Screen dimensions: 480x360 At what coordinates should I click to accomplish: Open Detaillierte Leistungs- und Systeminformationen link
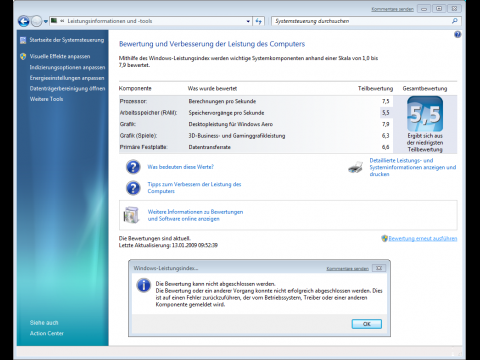pyautogui.click(x=413, y=167)
